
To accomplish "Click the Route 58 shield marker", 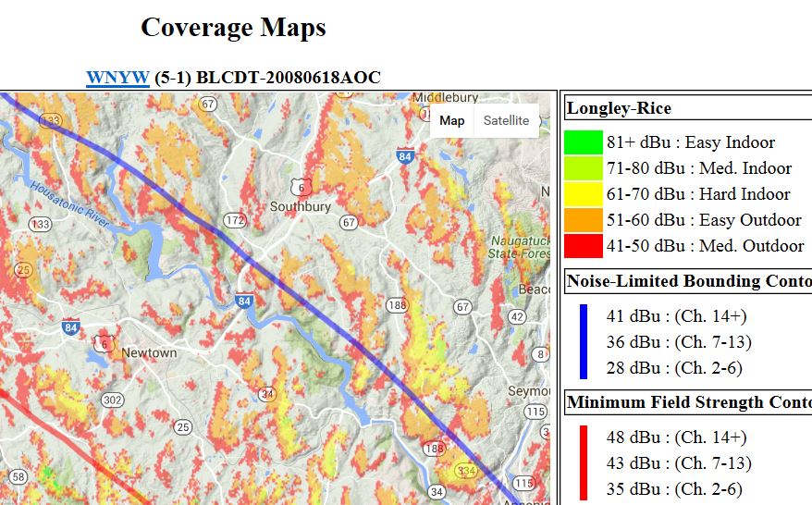I will (18, 476).
